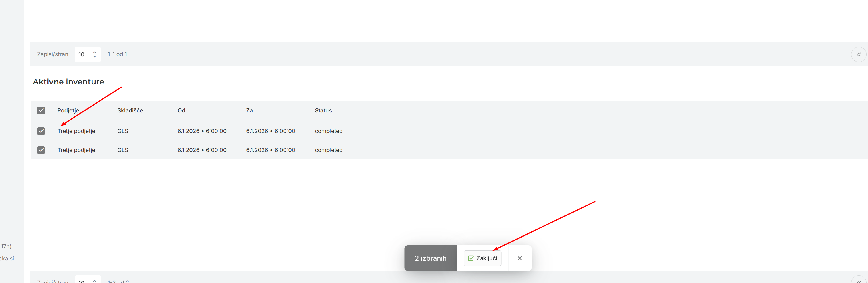Click the top double-chevron first page icon

tap(858, 55)
